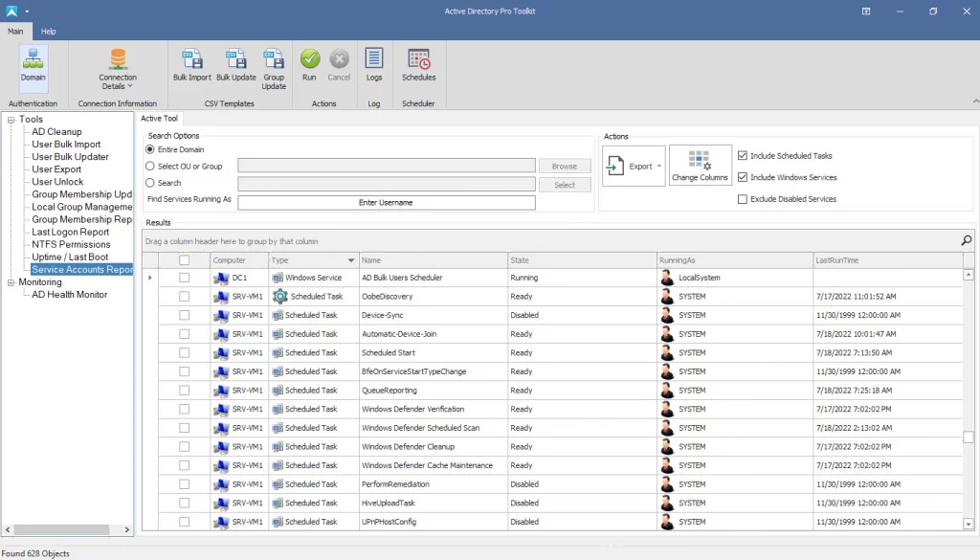Open NTFS Permissions tool
Image resolution: width=980 pixels, height=560 pixels.
click(71, 244)
